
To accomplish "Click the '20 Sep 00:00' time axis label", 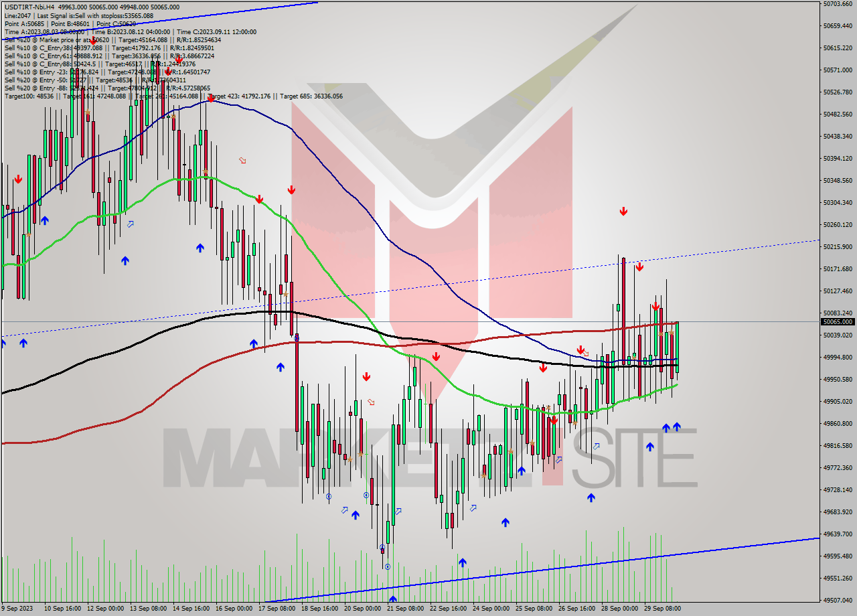I will pos(362,609).
